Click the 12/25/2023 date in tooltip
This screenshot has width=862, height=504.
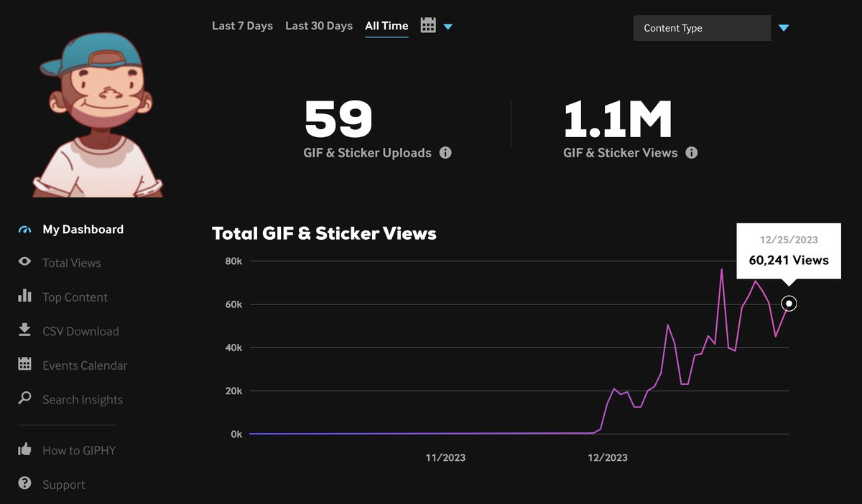(x=789, y=240)
